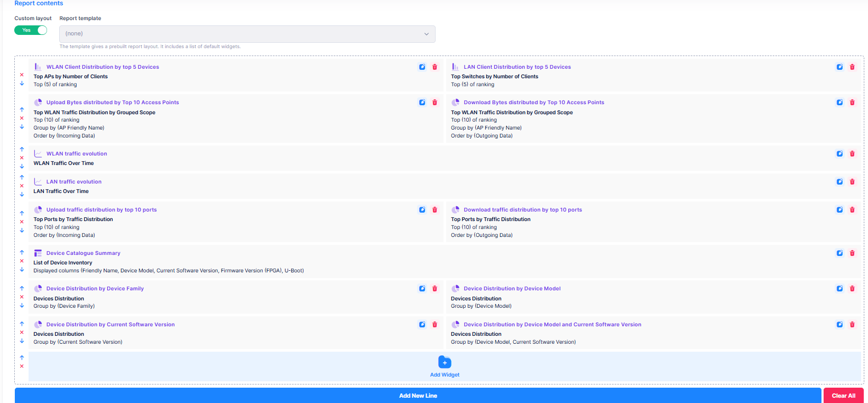
Task: Edit Device Distribution by Current Software Version
Action: pos(422,325)
